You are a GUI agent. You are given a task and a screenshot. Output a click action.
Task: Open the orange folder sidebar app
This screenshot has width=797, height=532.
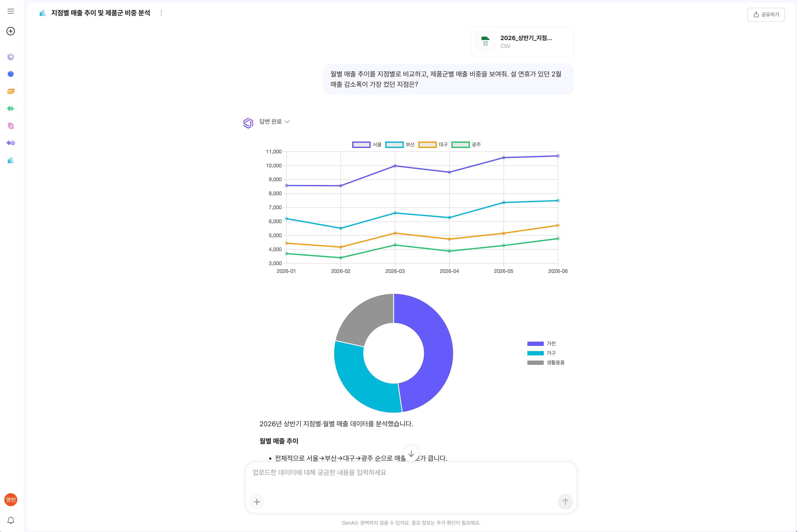[11, 91]
